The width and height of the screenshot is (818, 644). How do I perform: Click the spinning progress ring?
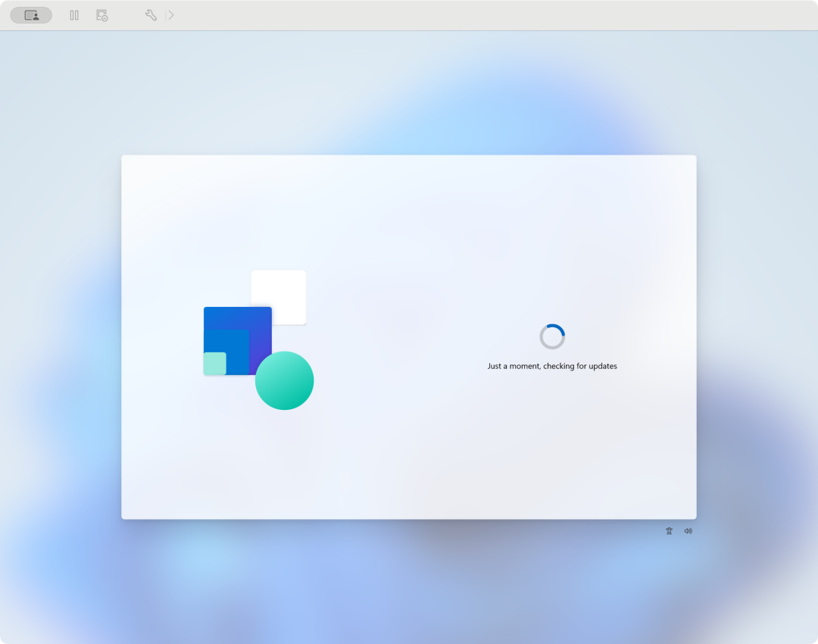(x=552, y=336)
